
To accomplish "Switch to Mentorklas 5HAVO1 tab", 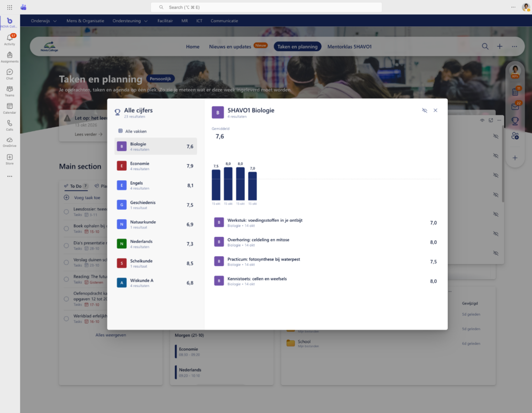I will [x=350, y=47].
